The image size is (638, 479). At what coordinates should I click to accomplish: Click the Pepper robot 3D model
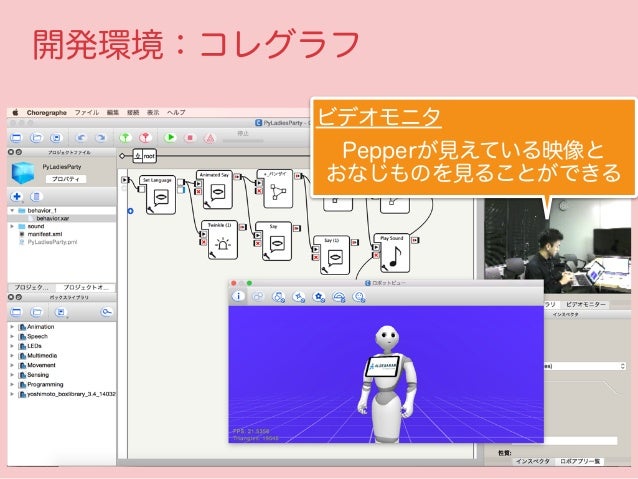tap(387, 383)
